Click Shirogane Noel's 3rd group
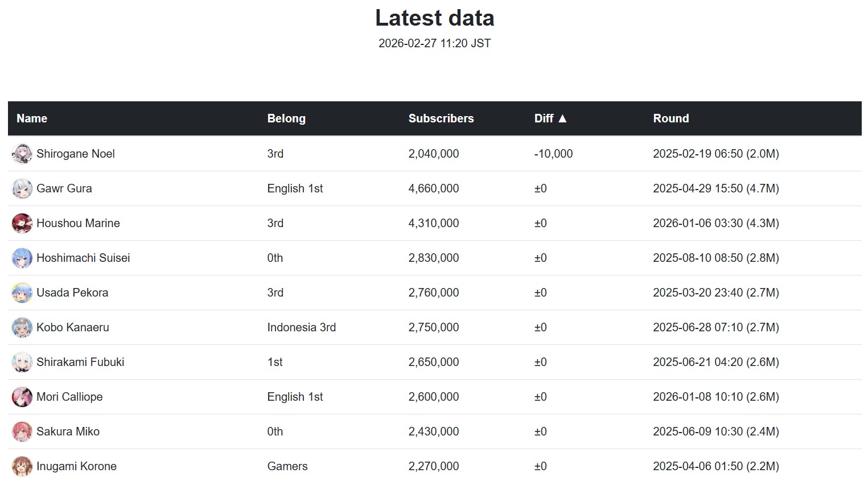 pos(275,154)
